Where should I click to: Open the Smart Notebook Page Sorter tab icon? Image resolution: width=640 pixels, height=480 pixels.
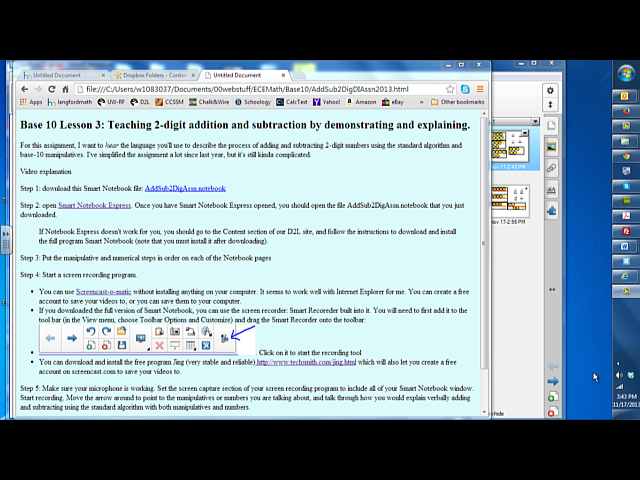coord(551,125)
